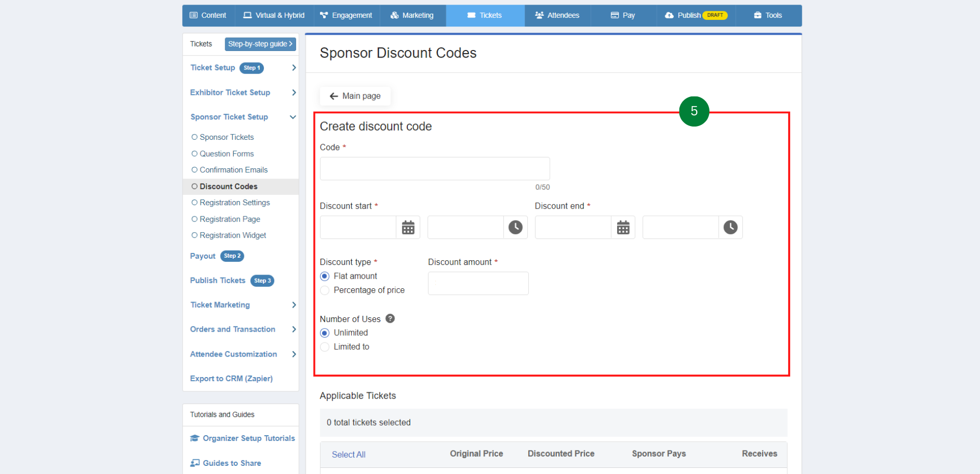Click the Discount start time field
The width and height of the screenshot is (980, 474).
(x=465, y=228)
